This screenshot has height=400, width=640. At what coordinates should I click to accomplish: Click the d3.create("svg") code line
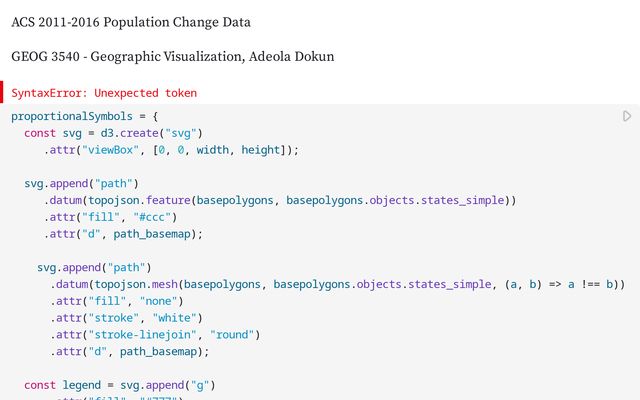114,133
